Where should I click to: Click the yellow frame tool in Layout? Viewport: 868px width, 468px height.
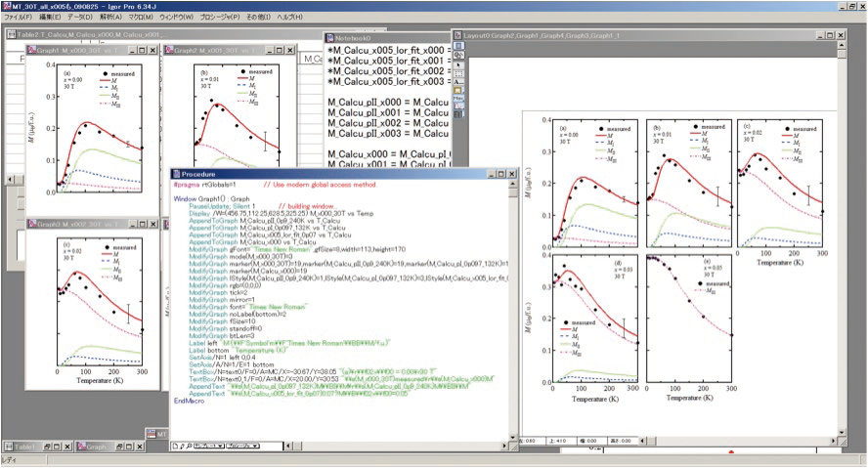[x=458, y=90]
